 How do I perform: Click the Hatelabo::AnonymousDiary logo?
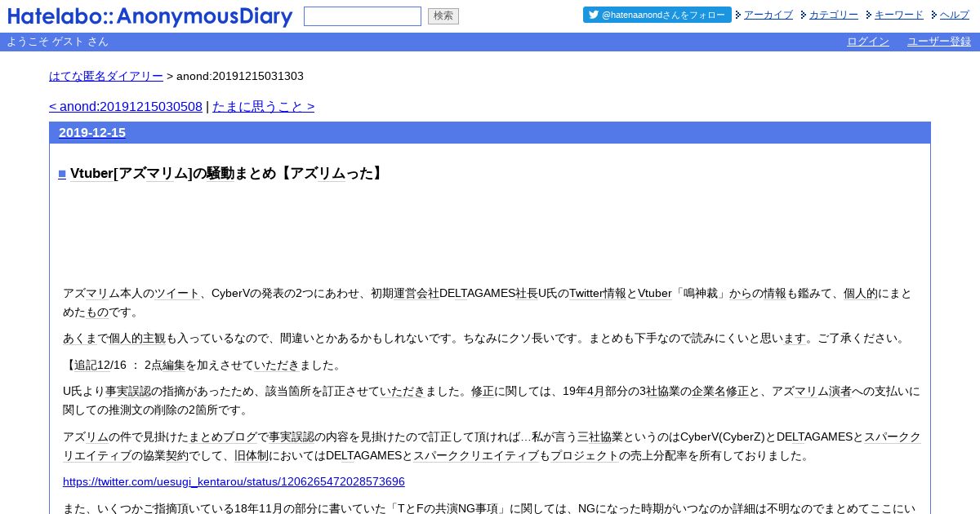(150, 16)
